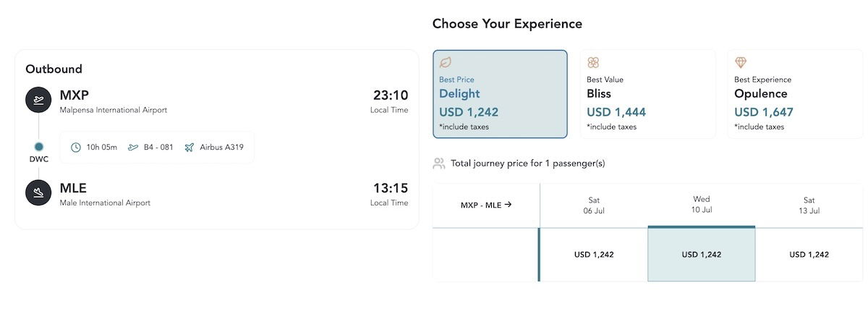Click the DWC stopover dot on the route line
This screenshot has height=314, width=868.
click(x=38, y=147)
